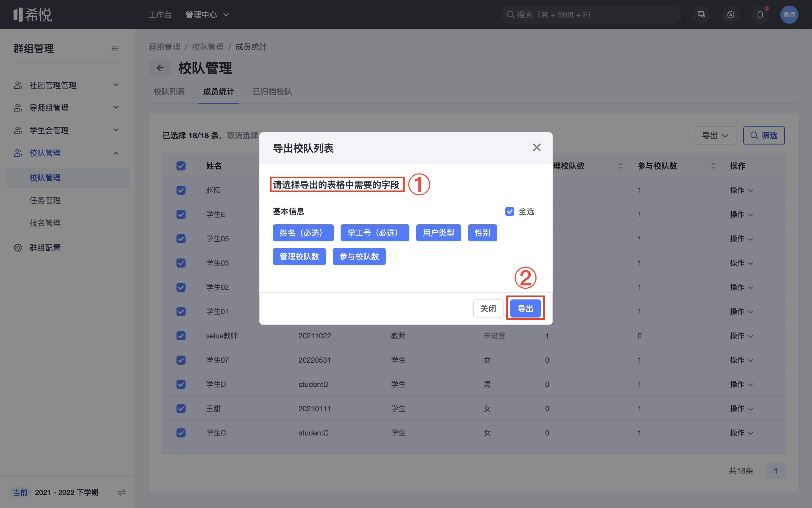Click the 群组管理 breadcrumb link
This screenshot has width=812, height=508.
[x=164, y=47]
